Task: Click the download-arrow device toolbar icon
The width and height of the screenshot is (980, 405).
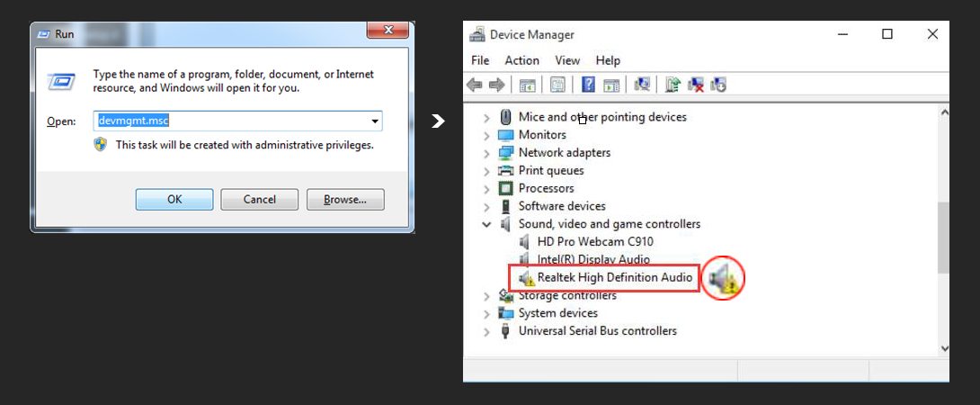Action: pyautogui.click(x=718, y=85)
